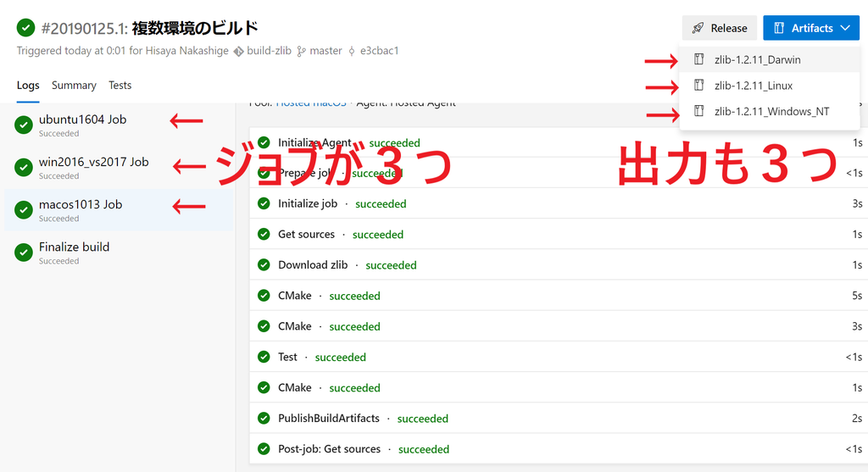
Task: Click the repository diamond icon before build-zlib
Action: 238,52
